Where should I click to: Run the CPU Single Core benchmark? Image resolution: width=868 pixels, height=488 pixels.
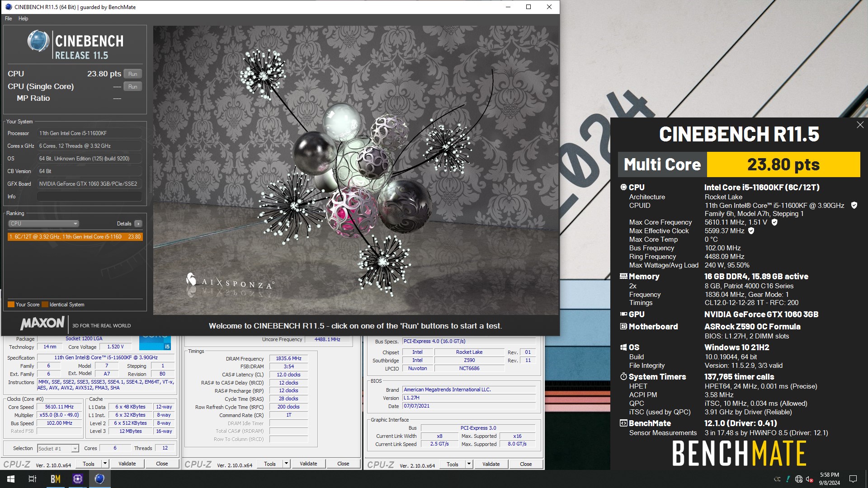(132, 86)
